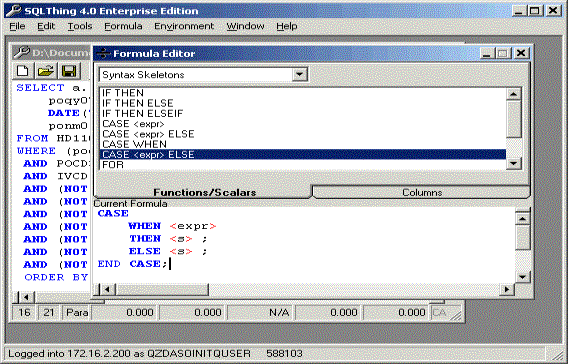Click the Save floppy disk icon
This screenshot has width=568, height=364.
click(x=69, y=71)
